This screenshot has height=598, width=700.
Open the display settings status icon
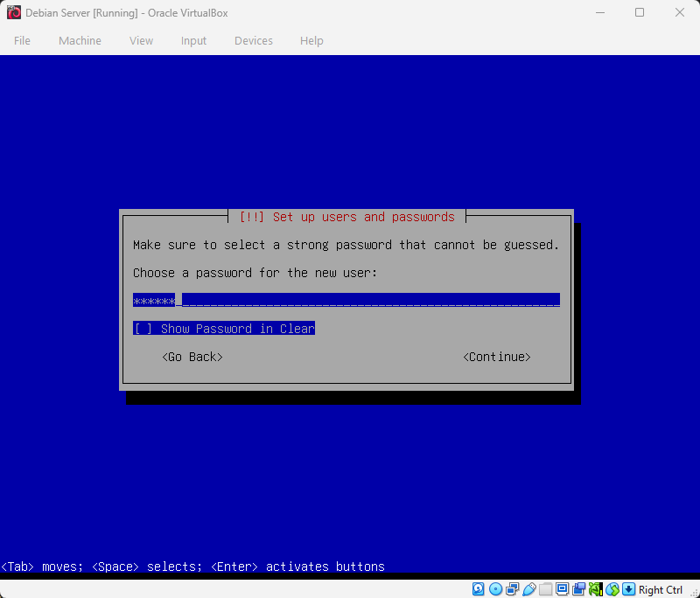[x=561, y=589]
